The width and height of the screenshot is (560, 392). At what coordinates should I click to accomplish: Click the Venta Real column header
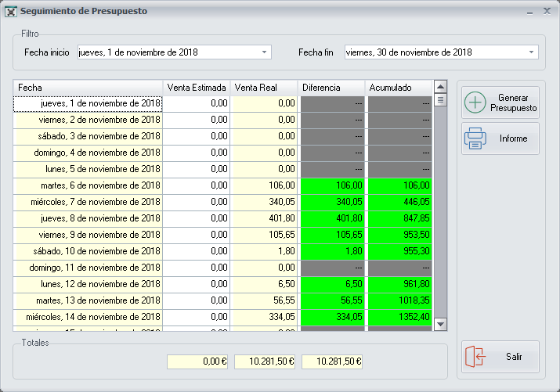click(x=265, y=87)
